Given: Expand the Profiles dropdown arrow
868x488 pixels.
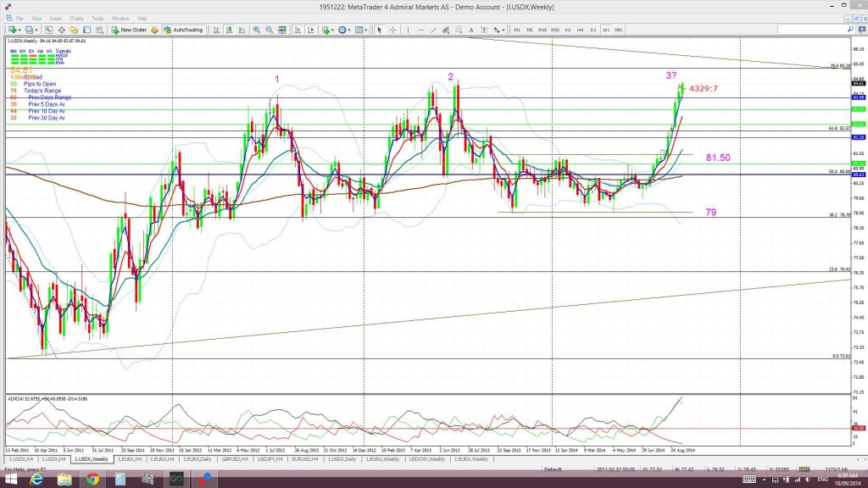Looking at the screenshot, I should (36, 30).
